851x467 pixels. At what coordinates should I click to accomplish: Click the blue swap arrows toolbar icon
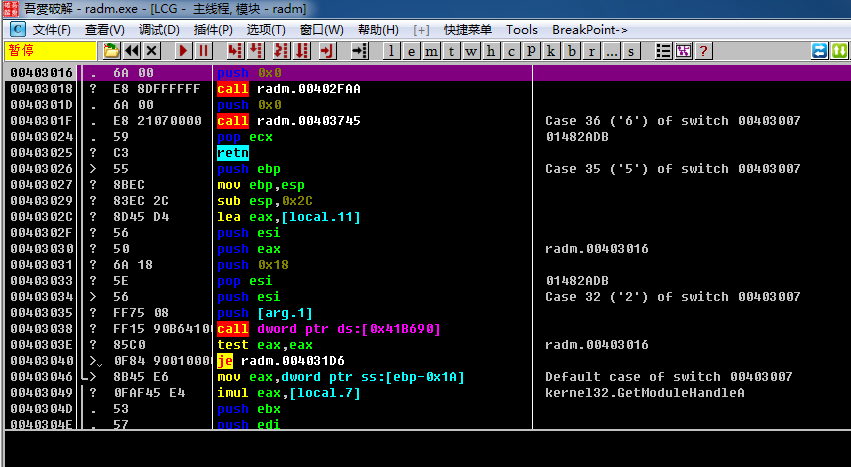pos(819,51)
